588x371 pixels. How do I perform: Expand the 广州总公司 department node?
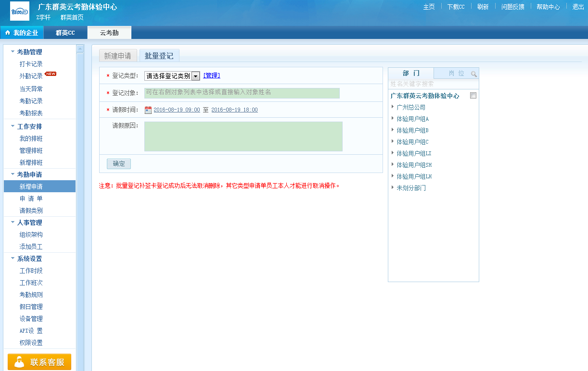[x=393, y=107]
